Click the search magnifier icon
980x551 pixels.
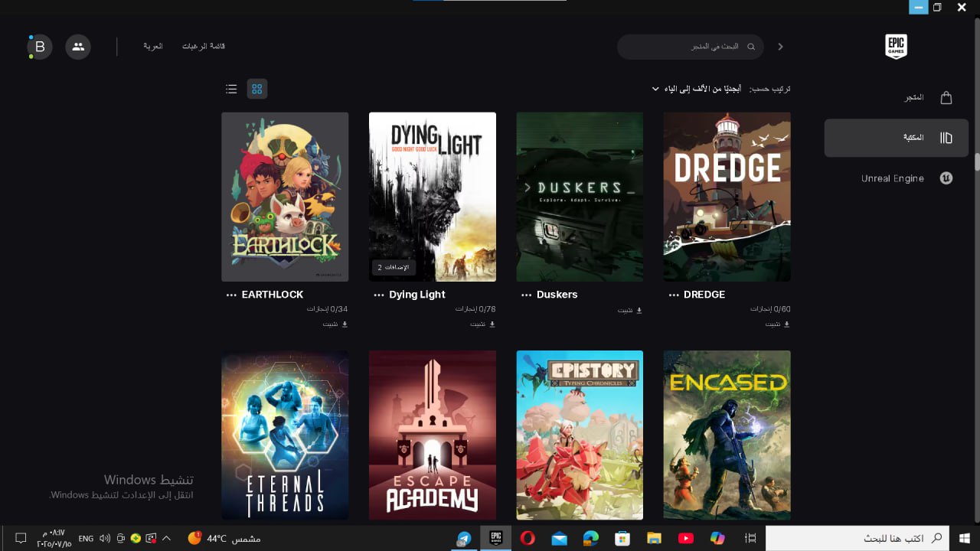point(751,47)
